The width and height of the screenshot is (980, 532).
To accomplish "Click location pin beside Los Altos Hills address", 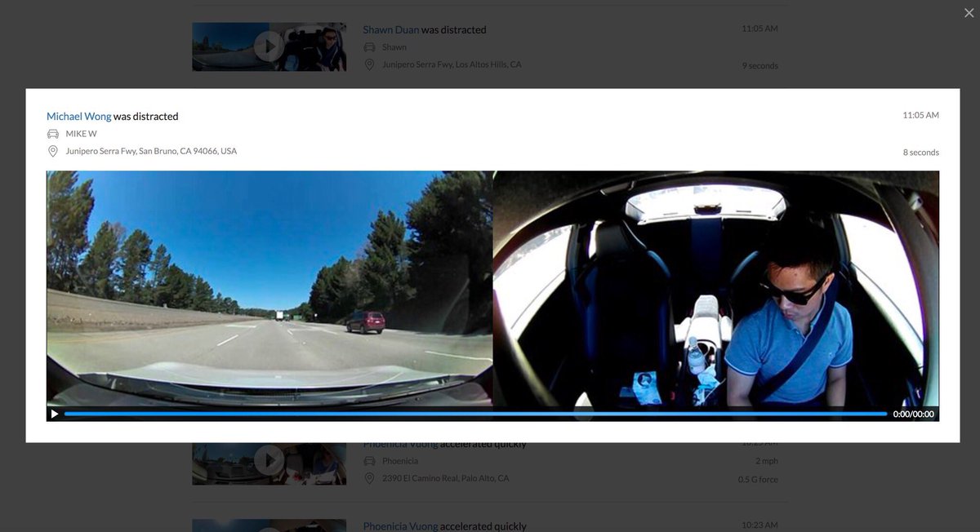I will [369, 64].
